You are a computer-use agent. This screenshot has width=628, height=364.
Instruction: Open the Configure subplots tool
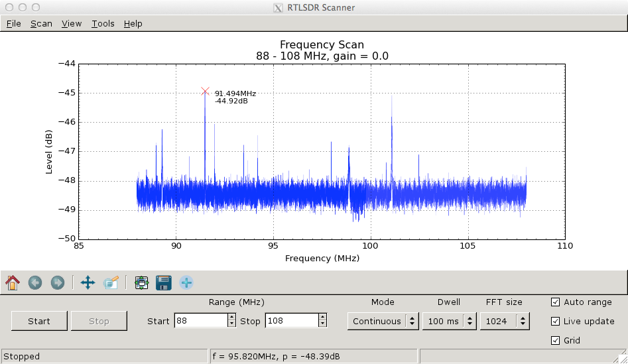pos(141,282)
